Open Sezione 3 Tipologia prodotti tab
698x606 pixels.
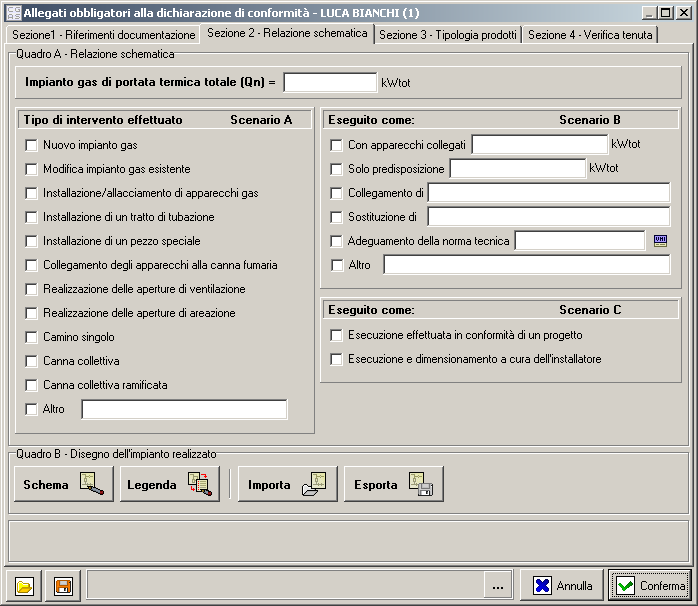(x=448, y=35)
